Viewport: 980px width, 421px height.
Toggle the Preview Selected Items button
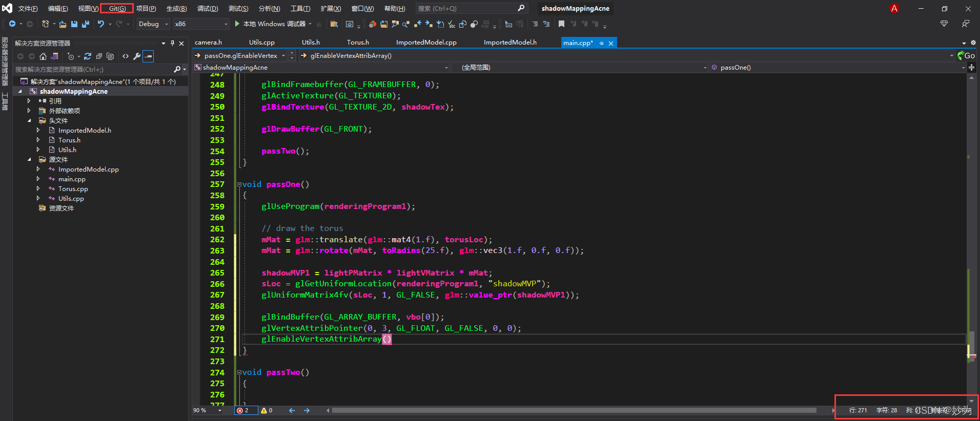click(x=148, y=56)
